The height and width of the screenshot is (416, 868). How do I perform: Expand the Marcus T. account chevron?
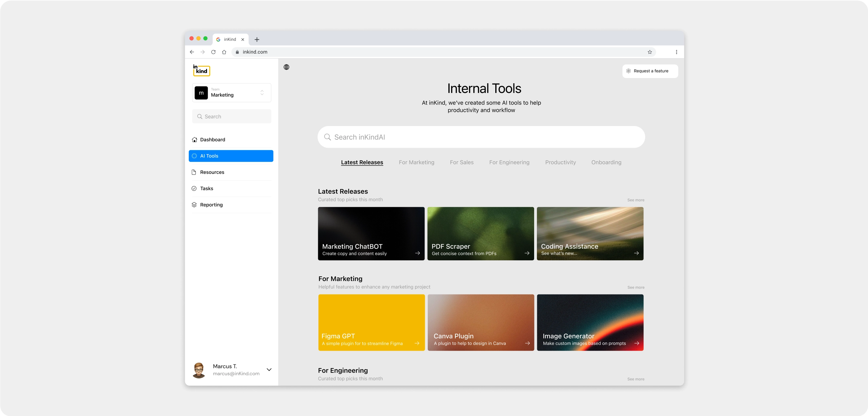[269, 369]
